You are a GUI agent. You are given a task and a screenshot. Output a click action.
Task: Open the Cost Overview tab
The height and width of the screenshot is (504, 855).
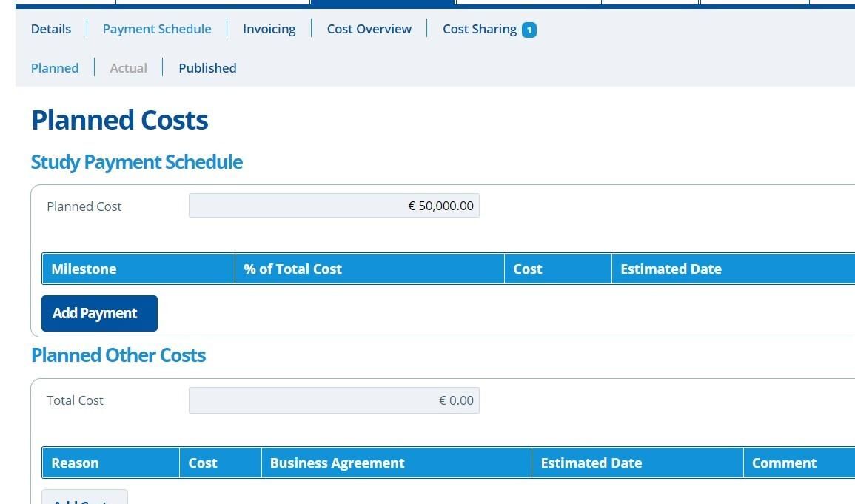click(x=369, y=29)
